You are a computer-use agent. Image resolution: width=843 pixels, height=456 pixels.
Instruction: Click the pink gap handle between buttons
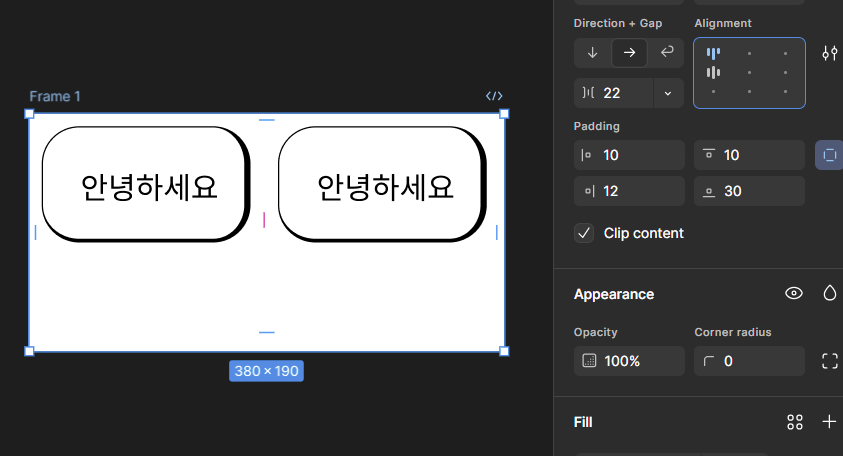click(x=264, y=220)
